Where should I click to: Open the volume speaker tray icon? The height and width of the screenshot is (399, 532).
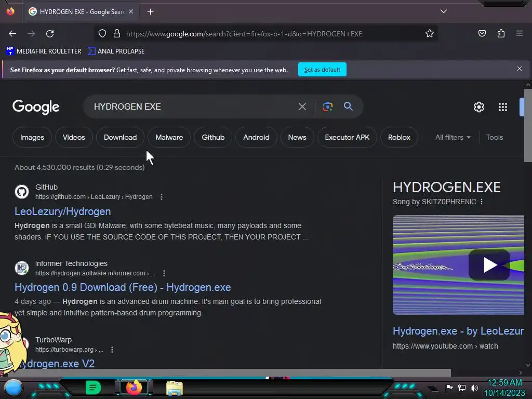click(474, 388)
